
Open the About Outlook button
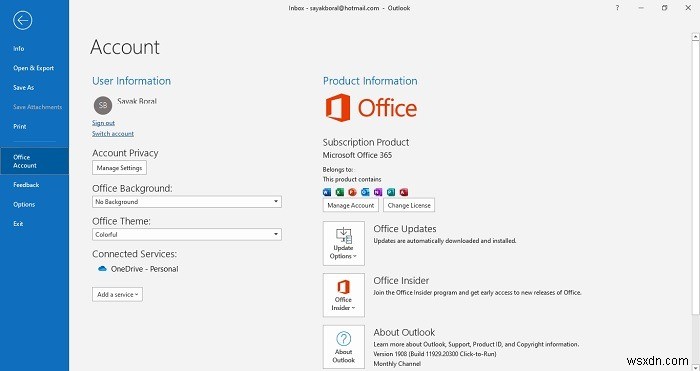[x=343, y=347]
